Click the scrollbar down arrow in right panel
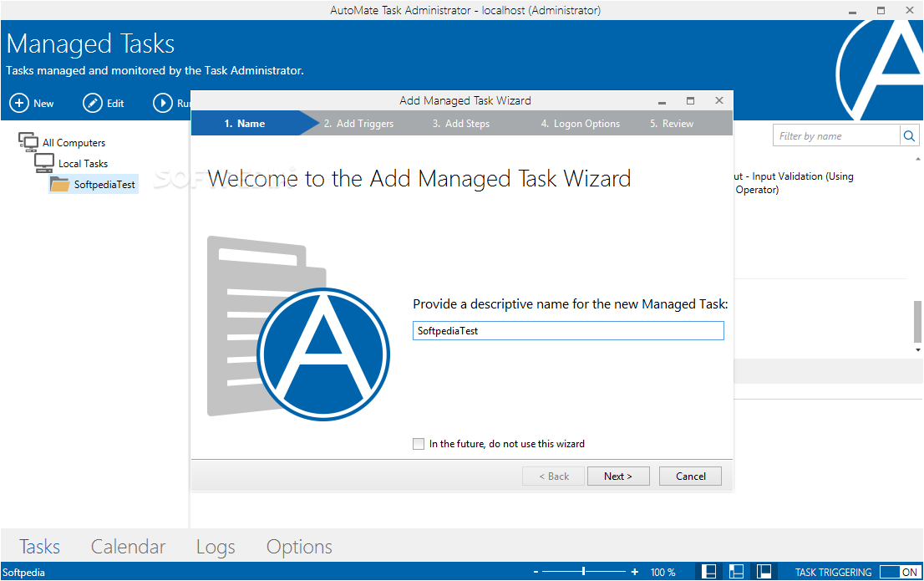 pos(917,349)
